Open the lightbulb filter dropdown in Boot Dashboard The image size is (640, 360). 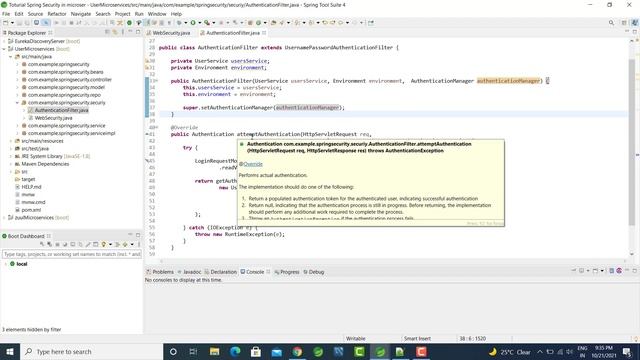110,244
